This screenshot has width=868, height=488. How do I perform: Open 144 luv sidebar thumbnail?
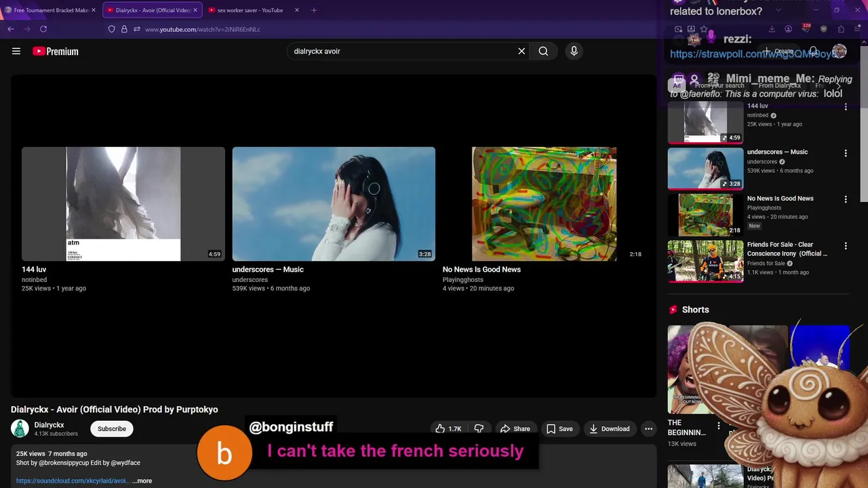pyautogui.click(x=705, y=123)
